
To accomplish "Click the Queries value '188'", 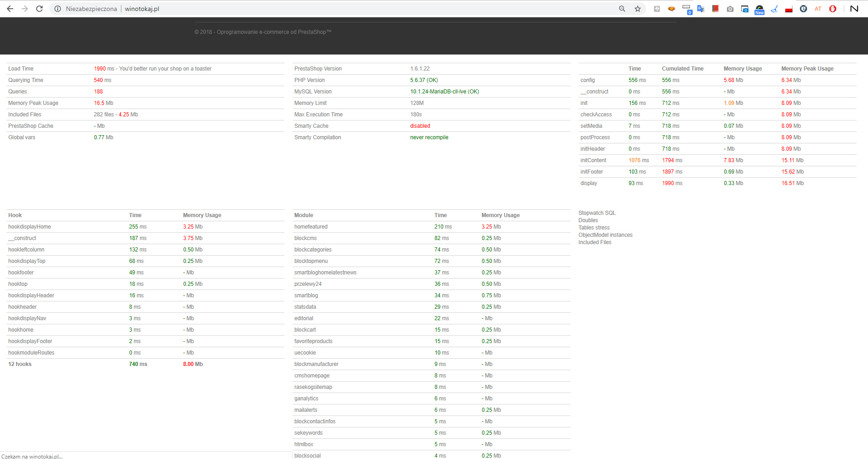I will tap(98, 92).
